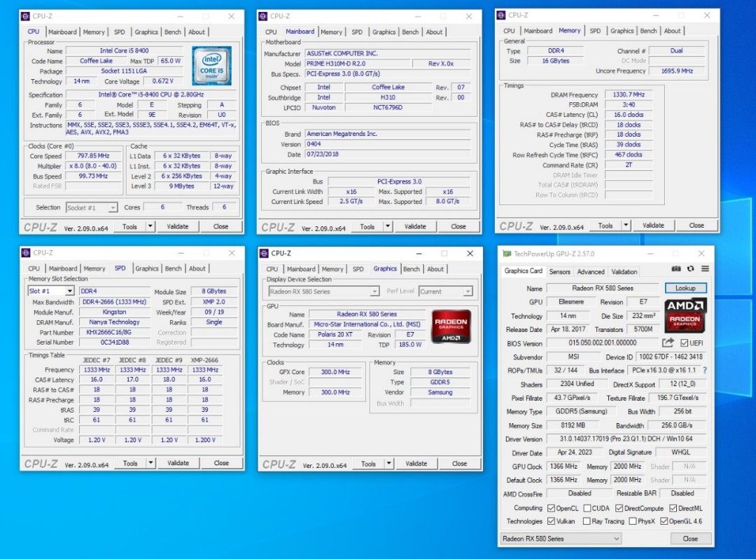The height and width of the screenshot is (559, 756).
Task: Click Validate in the CPU-Z processor window
Action: (177, 226)
